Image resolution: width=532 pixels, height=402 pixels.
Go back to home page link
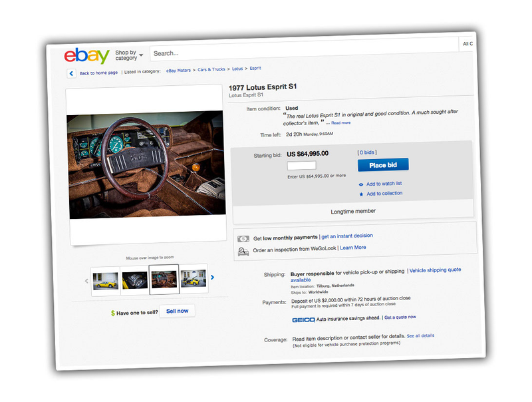[x=98, y=73]
